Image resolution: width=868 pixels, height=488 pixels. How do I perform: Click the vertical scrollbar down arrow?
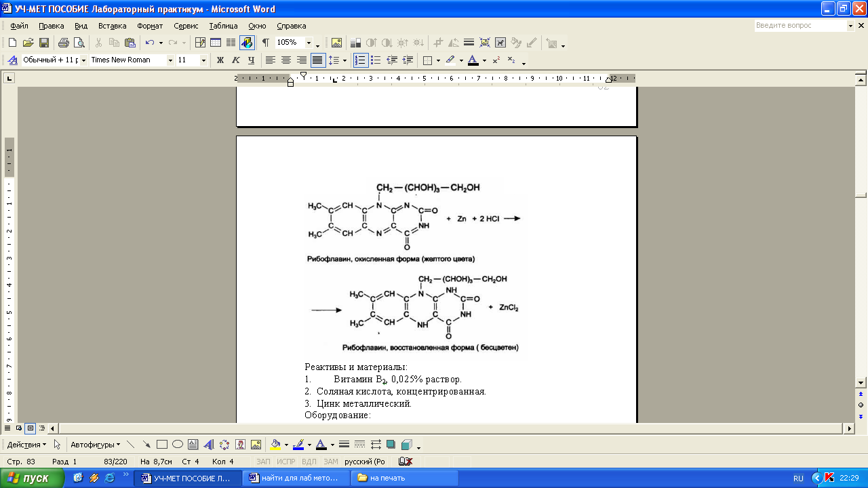click(x=862, y=382)
